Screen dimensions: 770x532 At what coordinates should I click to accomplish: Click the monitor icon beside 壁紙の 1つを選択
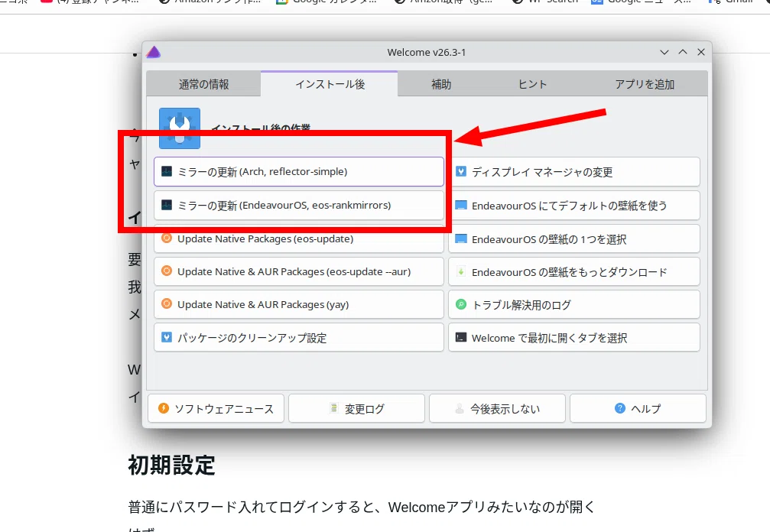pyautogui.click(x=461, y=238)
